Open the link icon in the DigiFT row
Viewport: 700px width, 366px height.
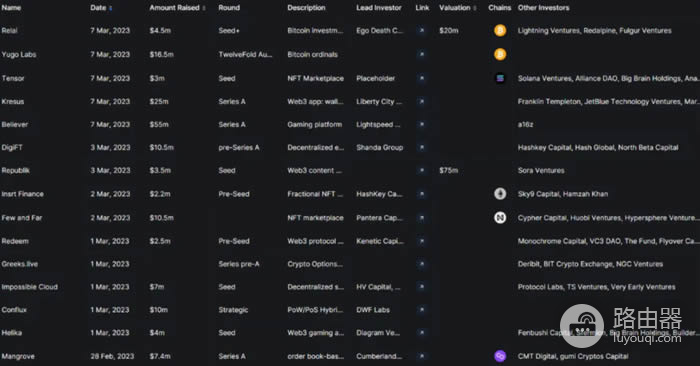(x=421, y=147)
